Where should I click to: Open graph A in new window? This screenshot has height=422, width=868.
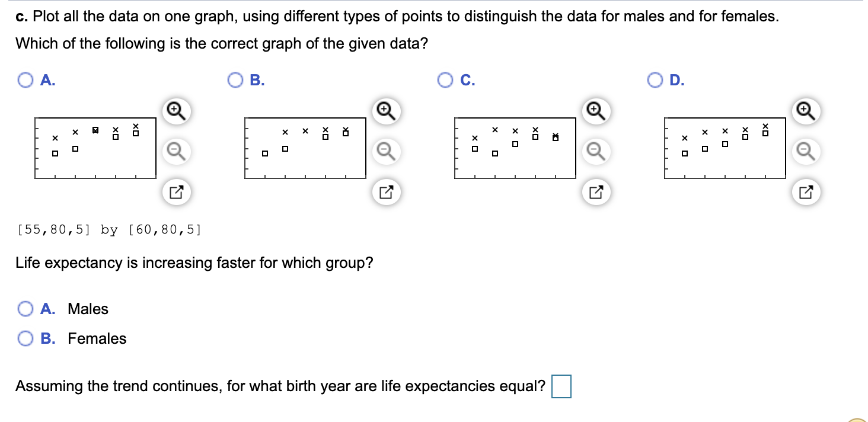175,191
